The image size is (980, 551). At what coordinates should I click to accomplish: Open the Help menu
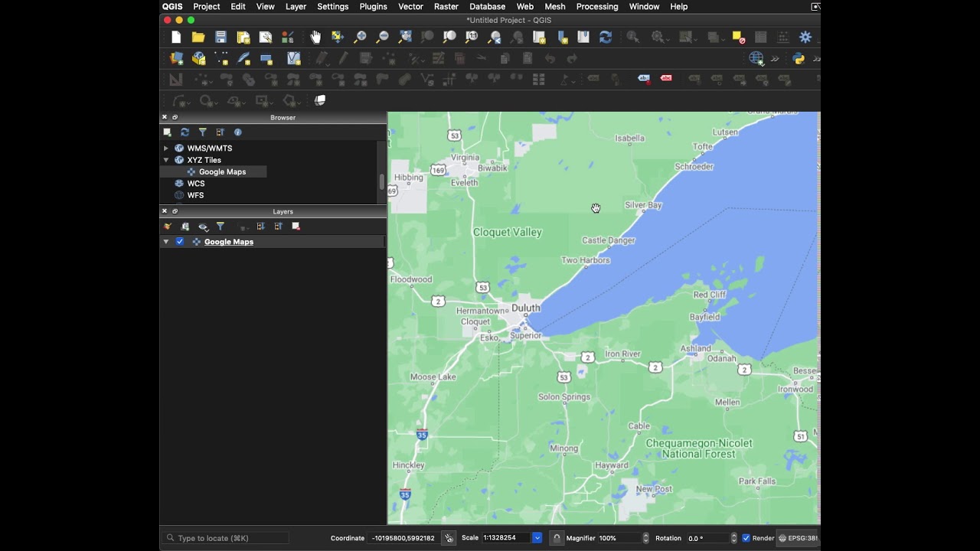[x=678, y=6]
